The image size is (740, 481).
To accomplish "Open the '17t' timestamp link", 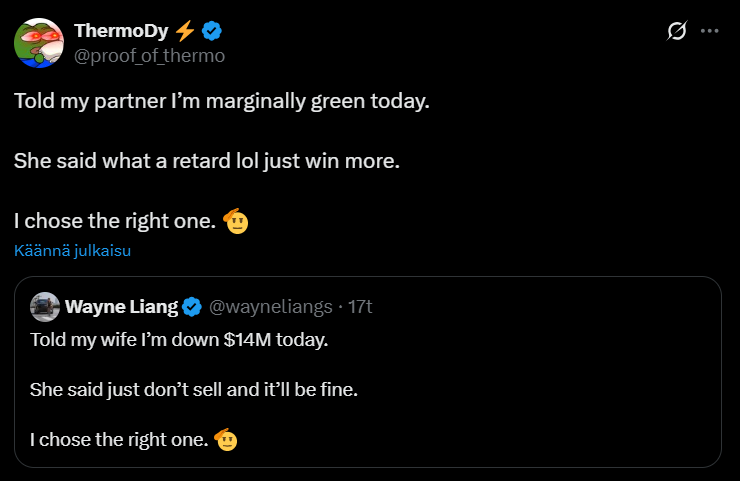I will click(359, 306).
